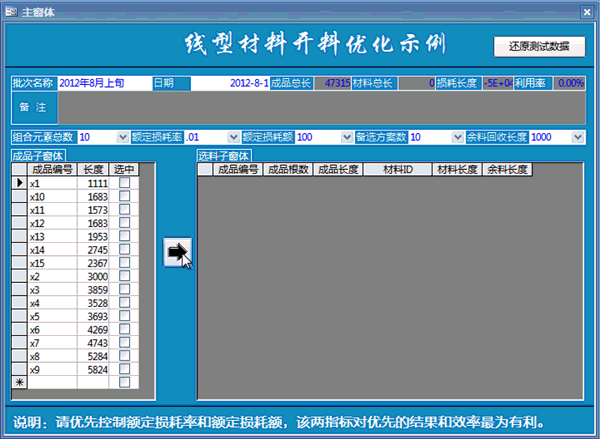
Task: Click the 余料长度 column header
Action: [x=507, y=169]
